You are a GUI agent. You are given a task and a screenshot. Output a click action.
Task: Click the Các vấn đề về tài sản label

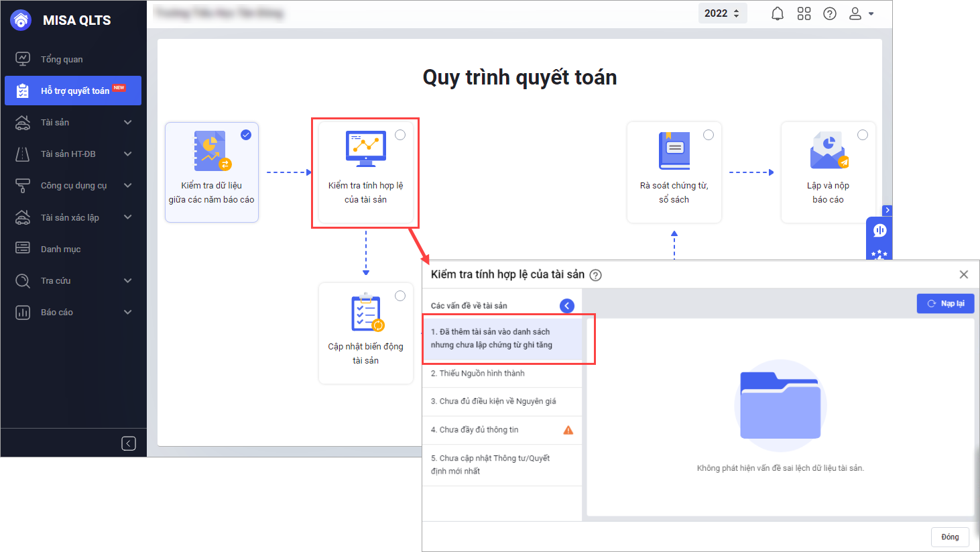click(x=469, y=306)
